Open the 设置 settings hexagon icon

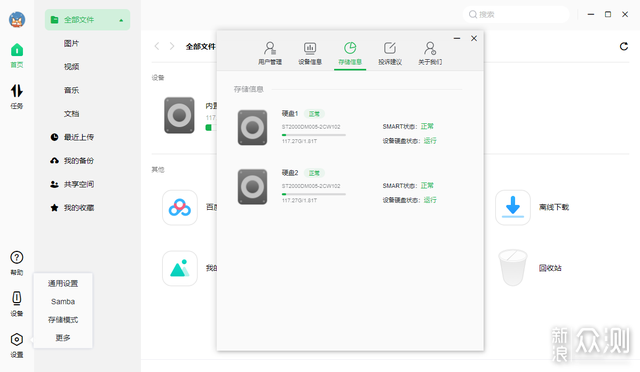[x=17, y=339]
